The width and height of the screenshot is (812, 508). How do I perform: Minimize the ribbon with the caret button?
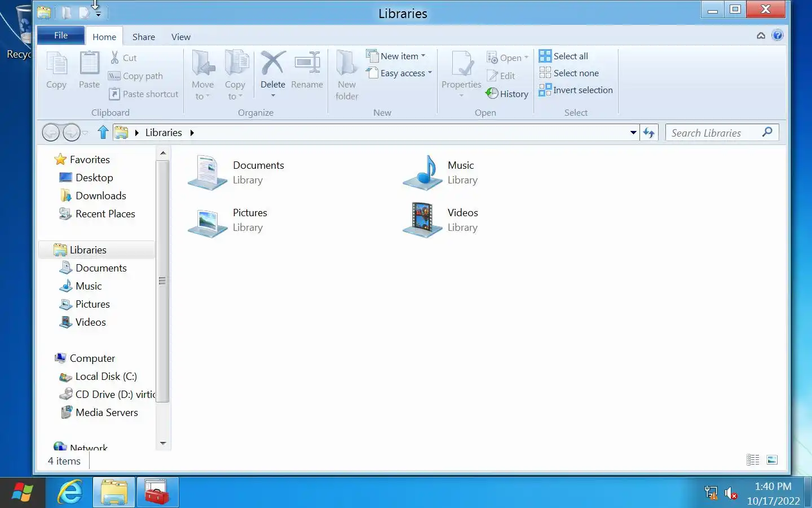tap(761, 36)
